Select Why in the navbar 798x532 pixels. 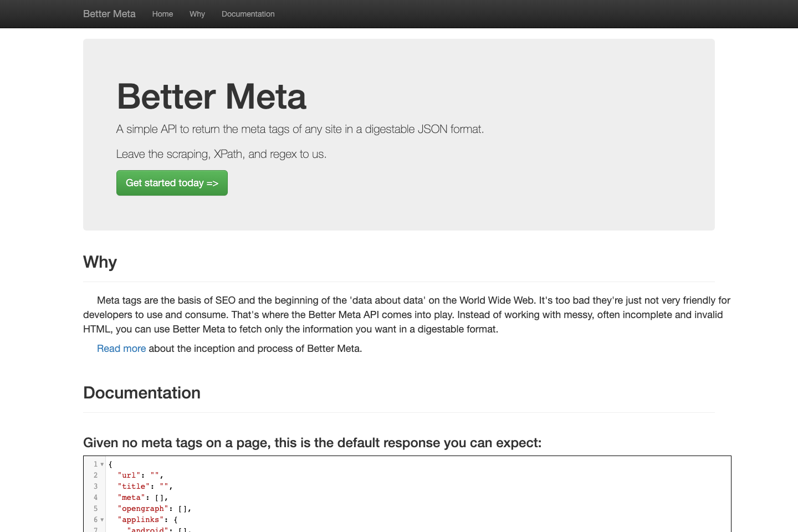tap(197, 14)
